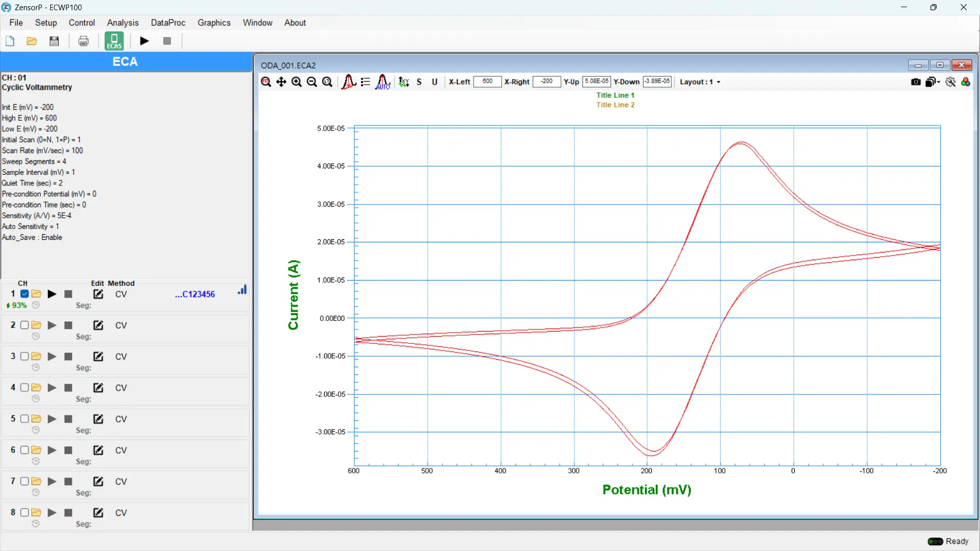This screenshot has height=551, width=980.
Task: Edit the method for channel 2
Action: coord(99,325)
